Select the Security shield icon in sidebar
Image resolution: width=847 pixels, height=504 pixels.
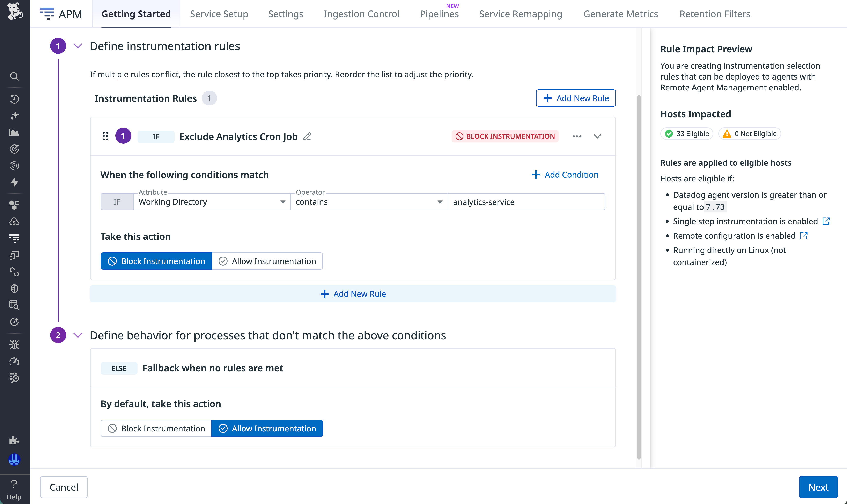click(14, 288)
